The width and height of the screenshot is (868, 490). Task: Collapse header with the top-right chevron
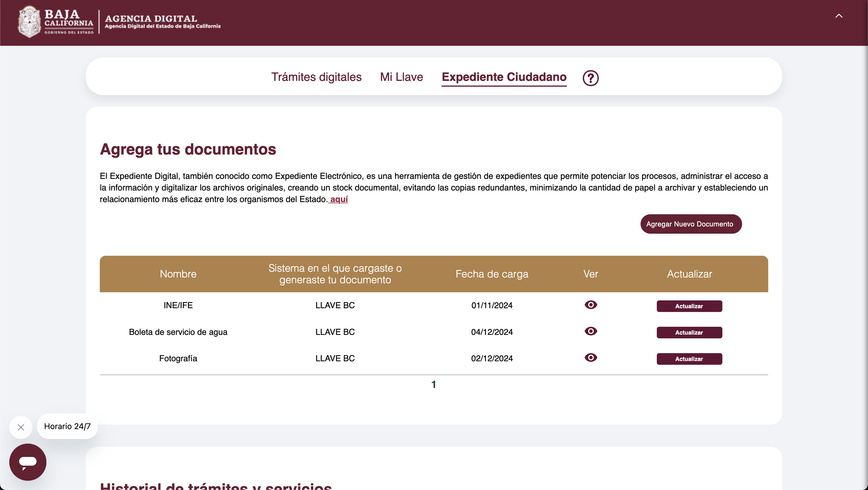pos(839,16)
